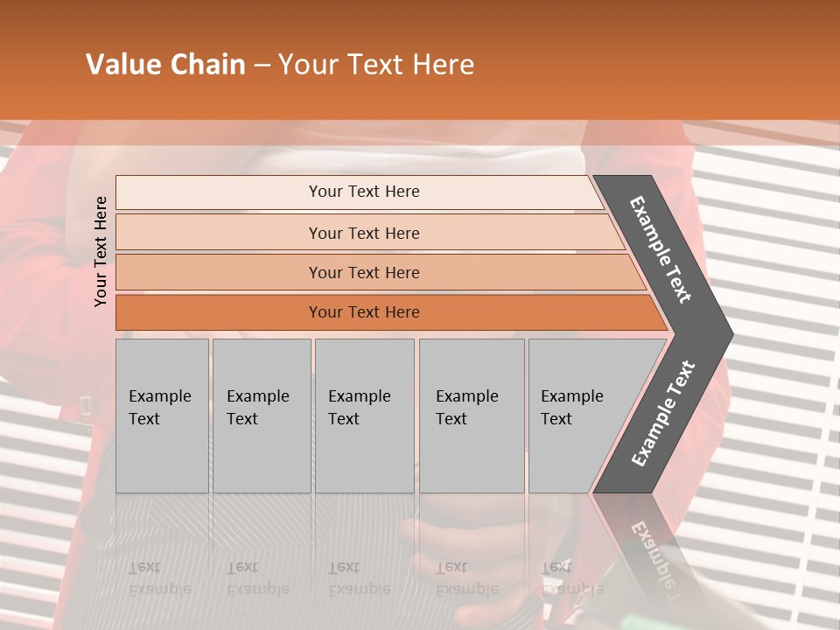Select "Your Text Here" in the slide title
The height and width of the screenshot is (630, 840).
tap(376, 65)
